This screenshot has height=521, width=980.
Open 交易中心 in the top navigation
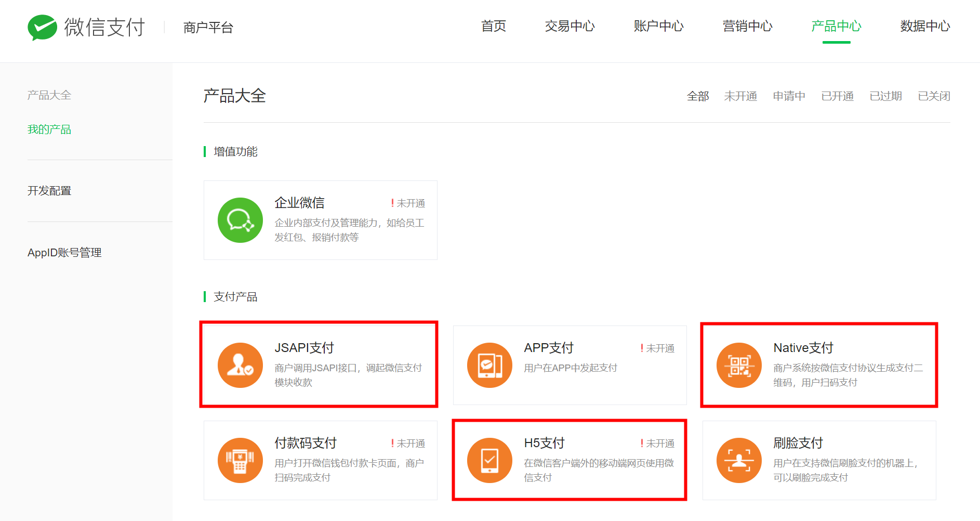click(x=570, y=26)
